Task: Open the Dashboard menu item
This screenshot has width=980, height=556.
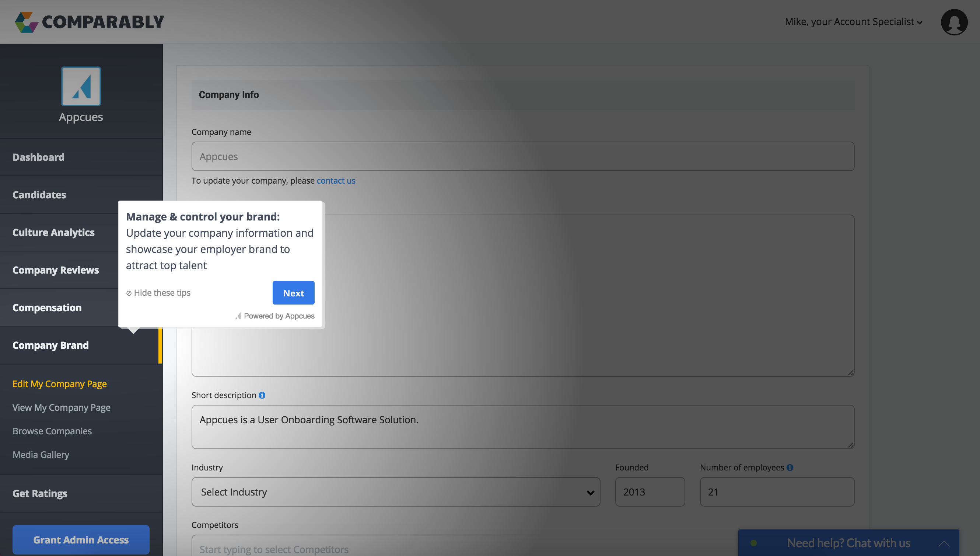Action: pyautogui.click(x=81, y=157)
